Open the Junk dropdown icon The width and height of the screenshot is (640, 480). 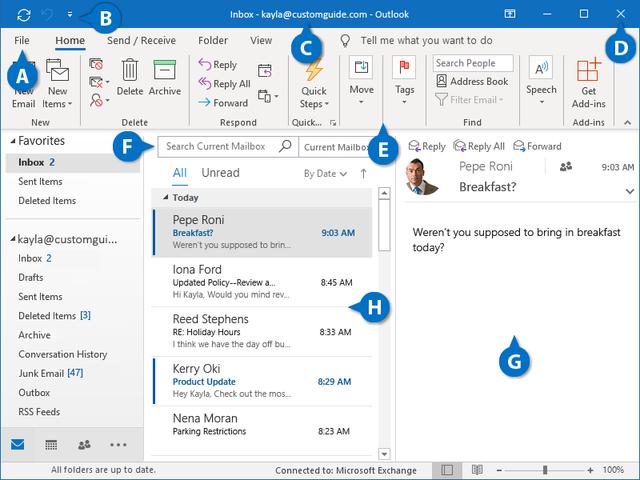tap(99, 100)
